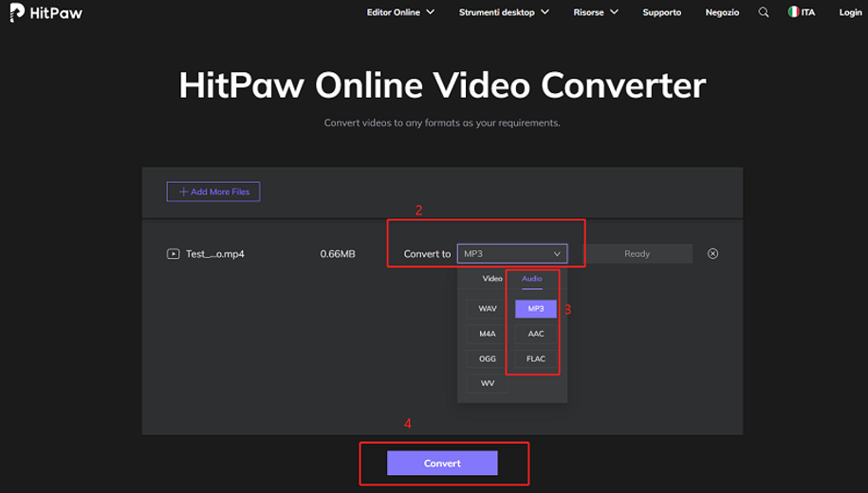Open the Supporto menu item
Image resolution: width=868 pixels, height=493 pixels.
pos(661,12)
